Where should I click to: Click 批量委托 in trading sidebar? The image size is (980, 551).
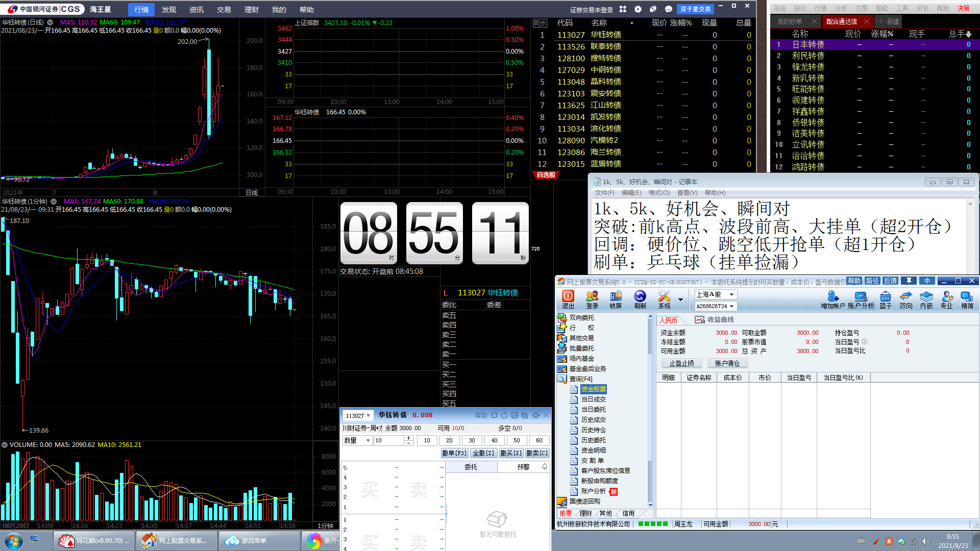[x=581, y=348]
